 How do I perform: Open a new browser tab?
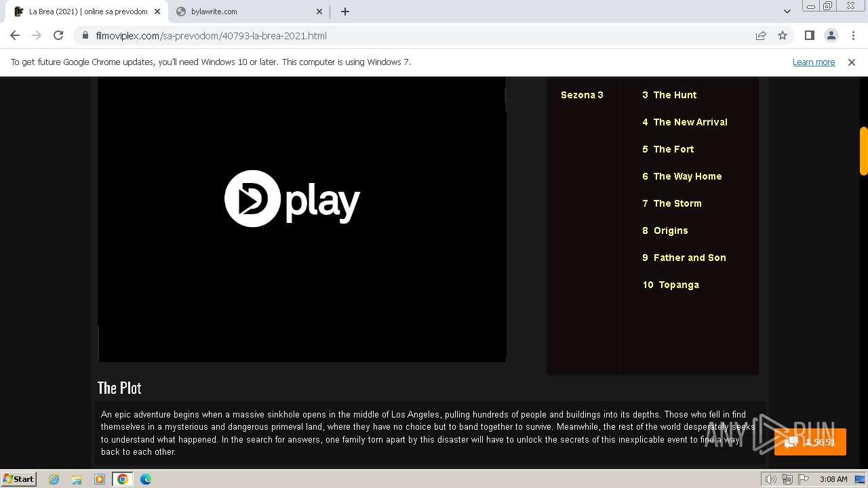coord(345,12)
